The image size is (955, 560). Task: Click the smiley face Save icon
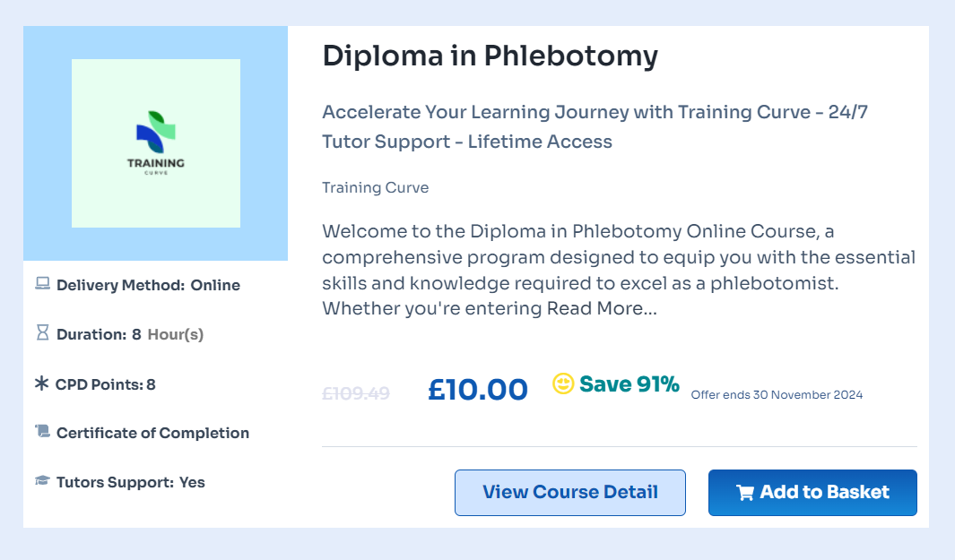point(563,384)
